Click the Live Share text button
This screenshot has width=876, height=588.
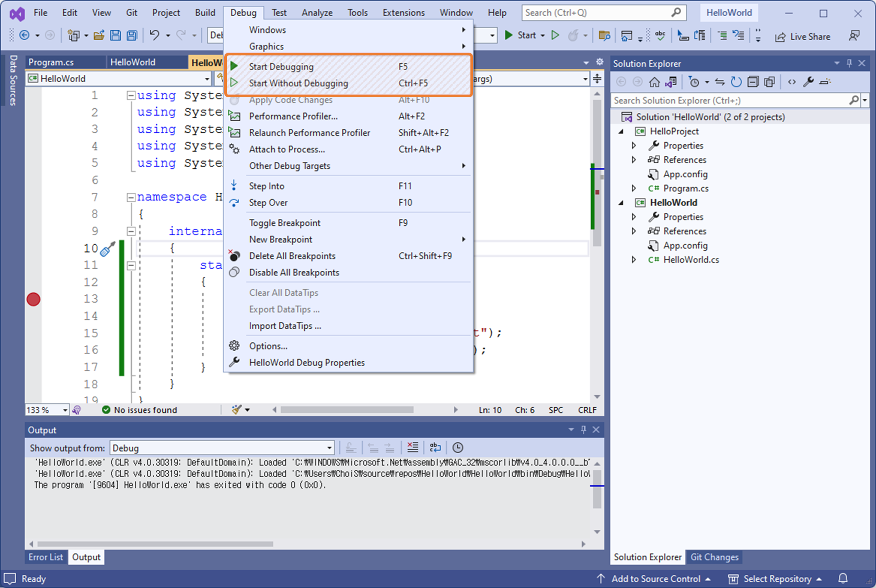click(810, 37)
